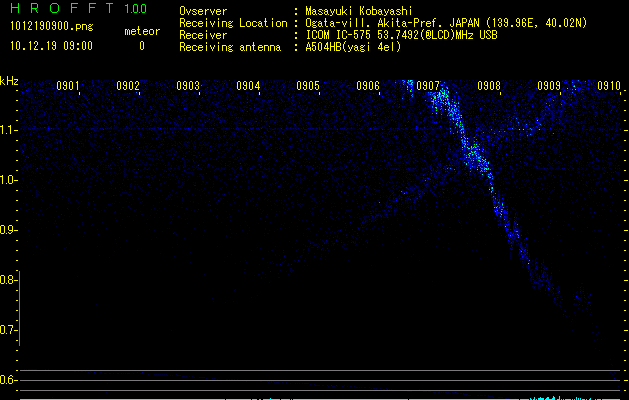Click the meteor count value 0
Viewport: 629px width, 400px height.
[x=142, y=46]
